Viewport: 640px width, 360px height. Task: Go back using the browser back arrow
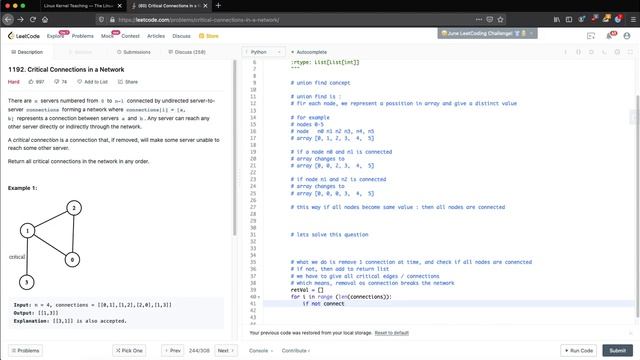(x=8, y=20)
